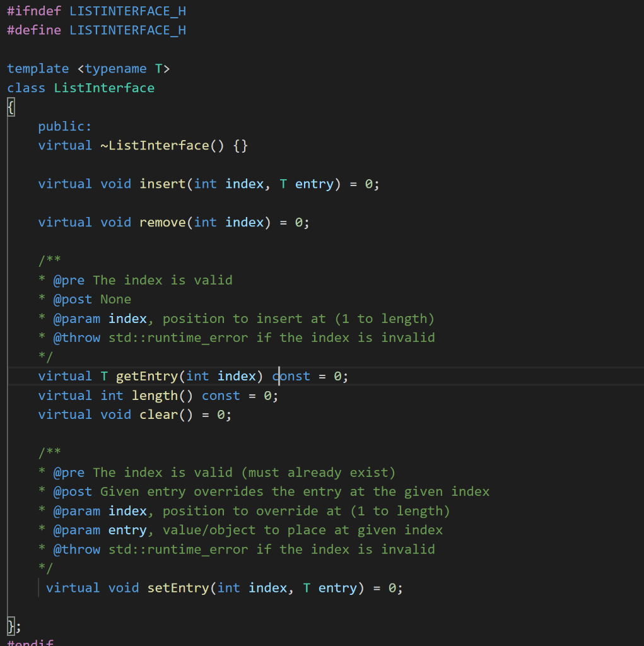Click the @pre annotation in the first comment
644x646 pixels.
pyautogui.click(x=68, y=279)
